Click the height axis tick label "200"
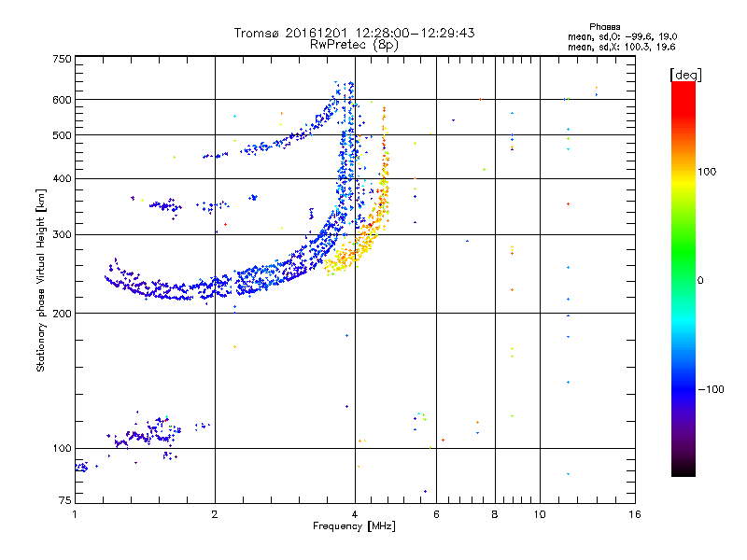The image size is (747, 560). (x=62, y=314)
